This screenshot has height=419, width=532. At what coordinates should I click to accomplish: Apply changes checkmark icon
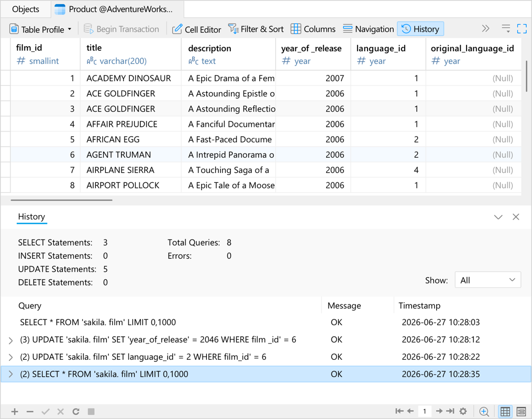46,412
